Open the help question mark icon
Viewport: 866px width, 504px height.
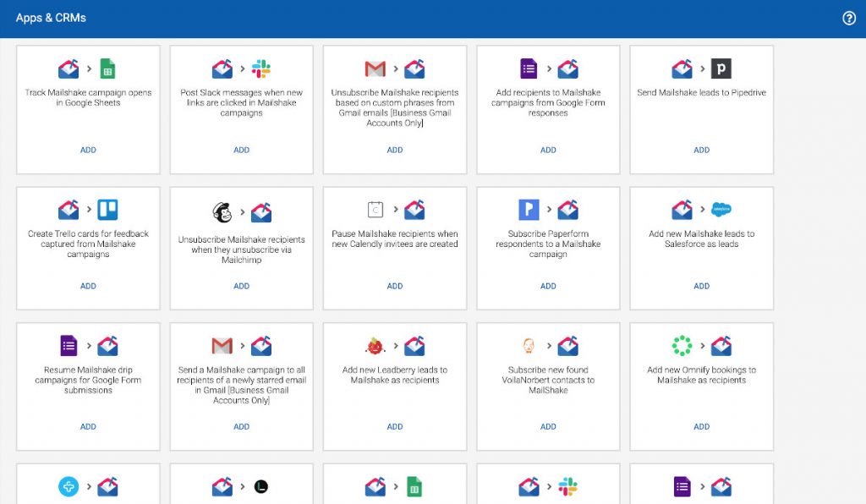(849, 19)
